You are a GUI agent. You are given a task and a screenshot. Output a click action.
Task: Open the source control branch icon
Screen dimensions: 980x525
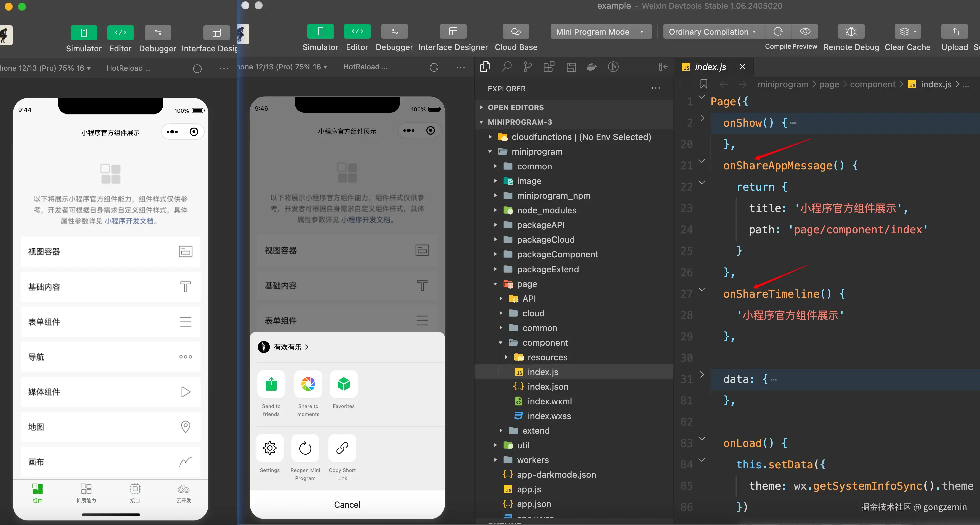point(527,67)
